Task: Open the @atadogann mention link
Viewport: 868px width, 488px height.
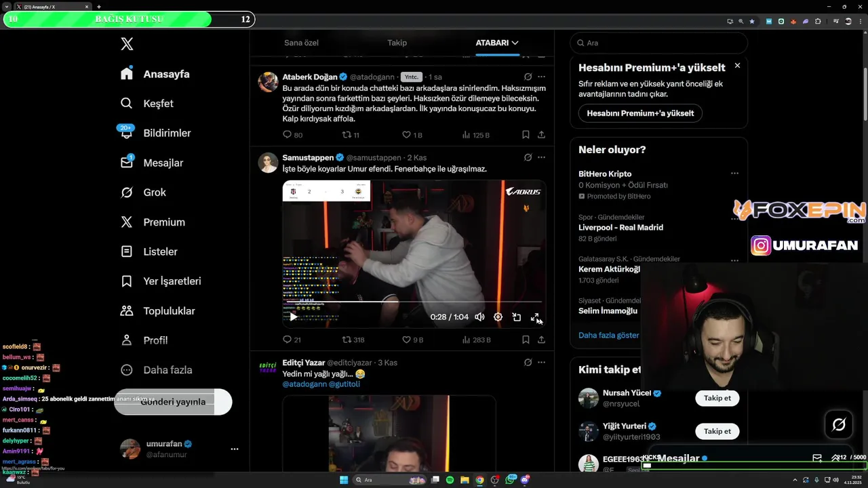Action: pos(304,384)
